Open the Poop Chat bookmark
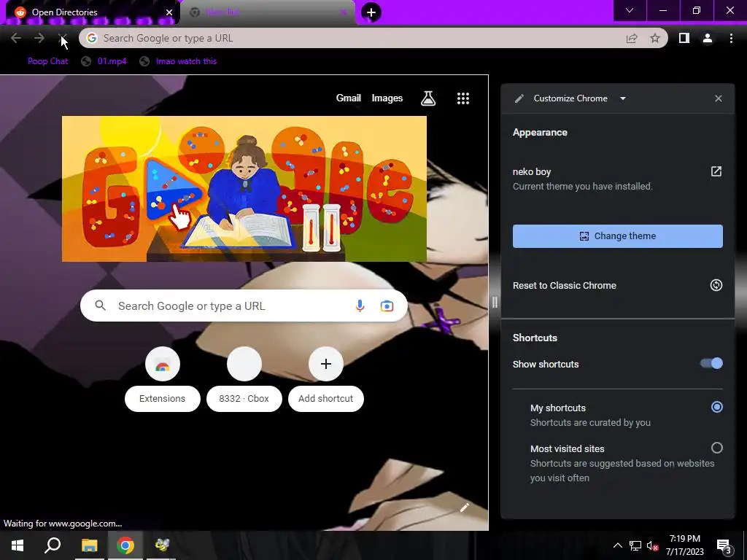This screenshot has height=560, width=747. tap(47, 61)
